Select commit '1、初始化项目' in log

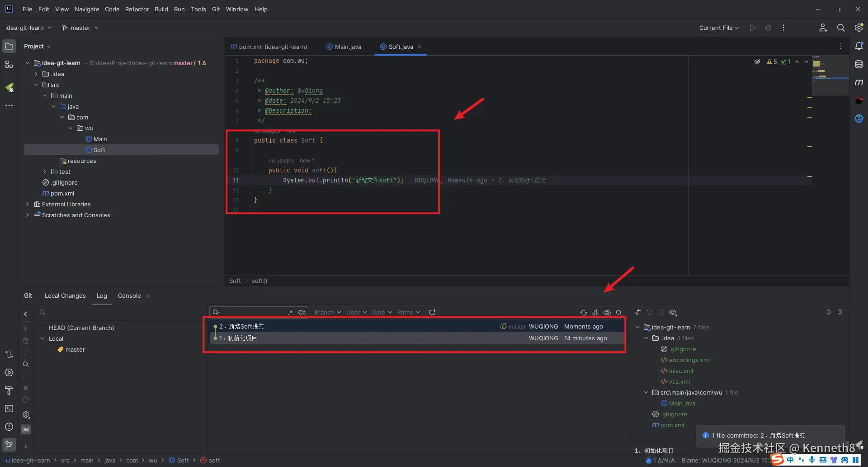tap(416, 338)
